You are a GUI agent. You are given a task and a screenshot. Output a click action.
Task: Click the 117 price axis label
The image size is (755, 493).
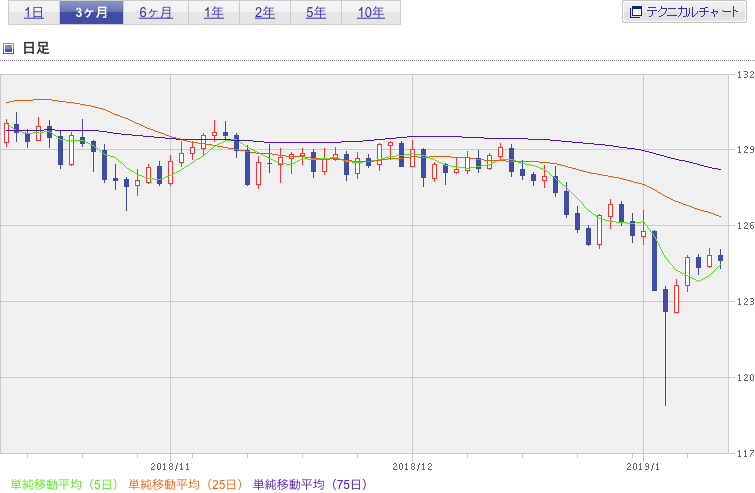point(745,453)
